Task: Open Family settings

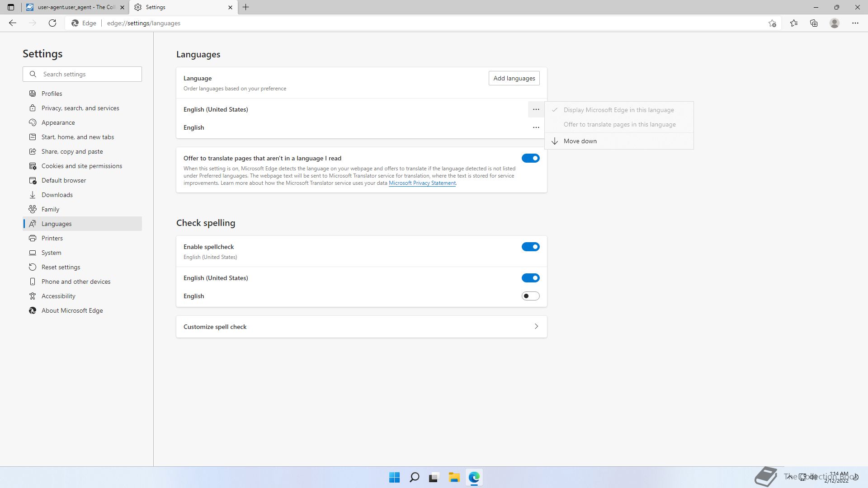Action: pos(82,209)
